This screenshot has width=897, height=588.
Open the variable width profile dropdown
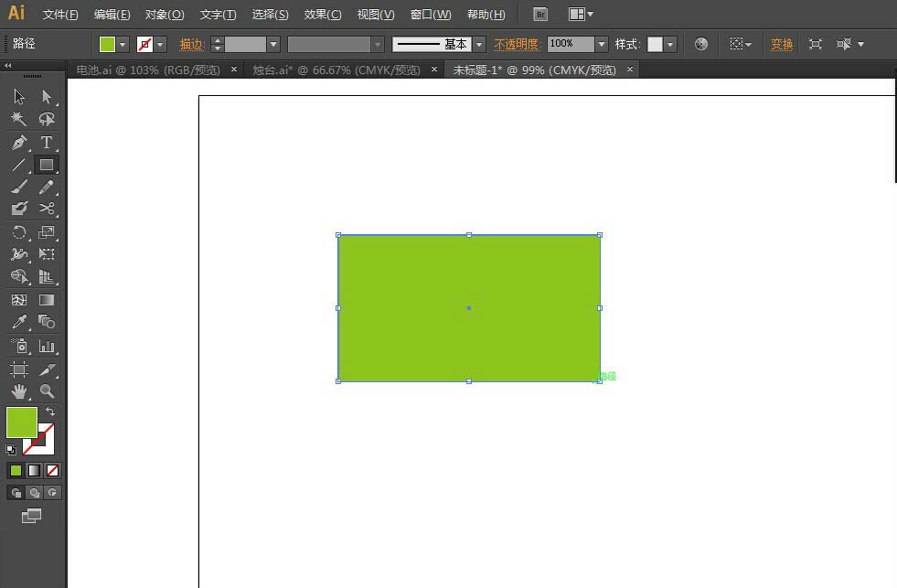378,43
